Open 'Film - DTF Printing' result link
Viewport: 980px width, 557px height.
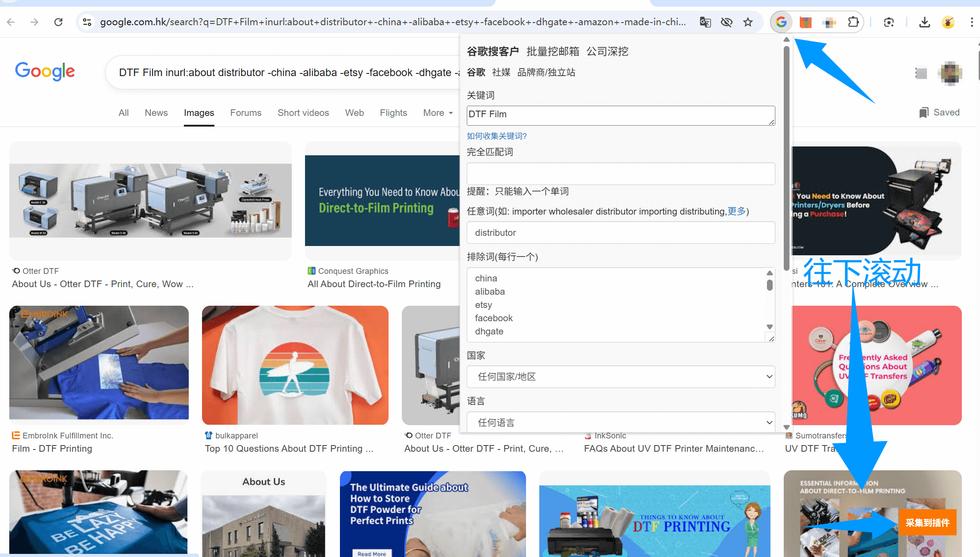click(x=52, y=449)
